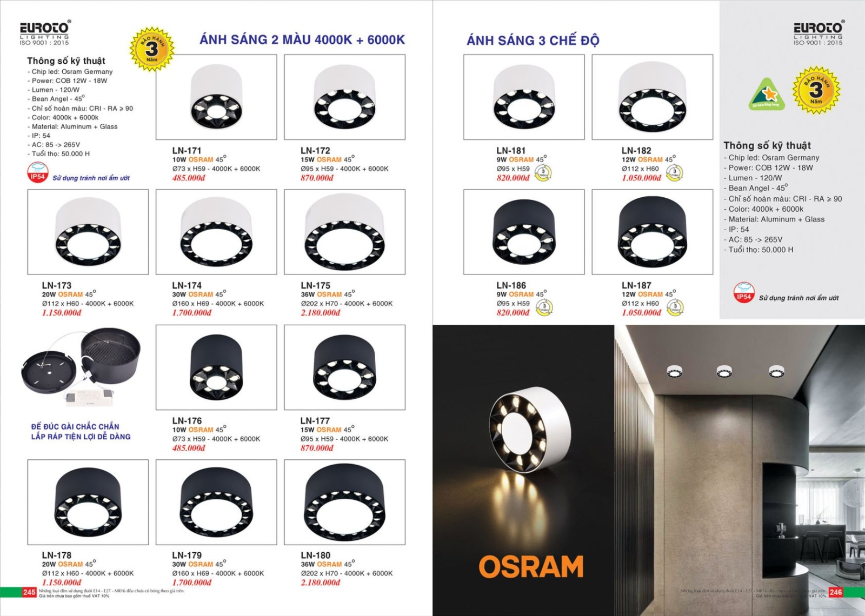Click the Euroto Lighting logo at top right
This screenshot has height=616, width=865.
tap(819, 33)
